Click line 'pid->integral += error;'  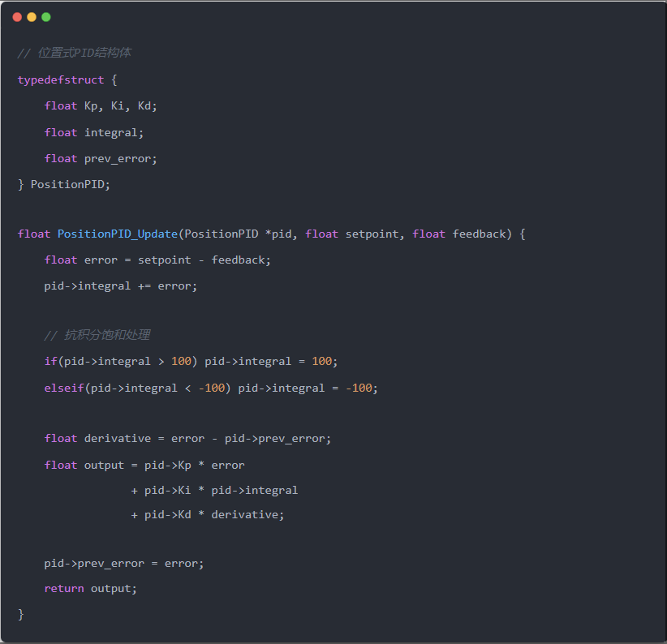click(x=121, y=286)
